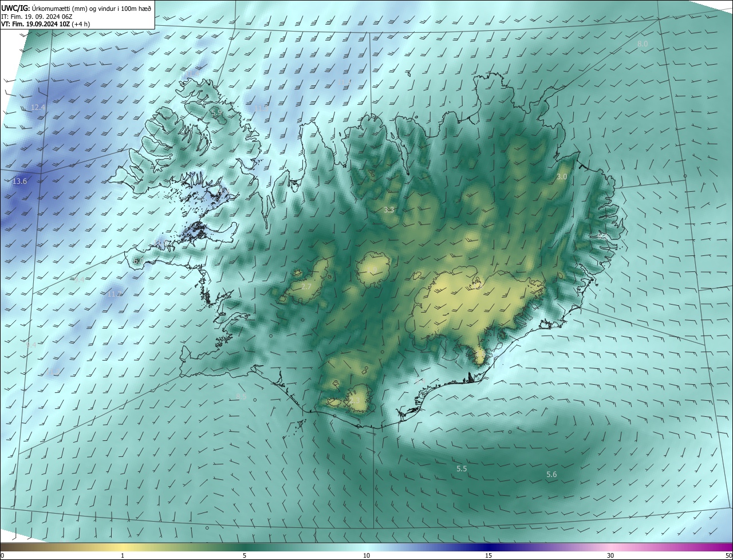Screen dimensions: 733x560
Task: Click the color scale tick label '1'
Action: pos(123,556)
